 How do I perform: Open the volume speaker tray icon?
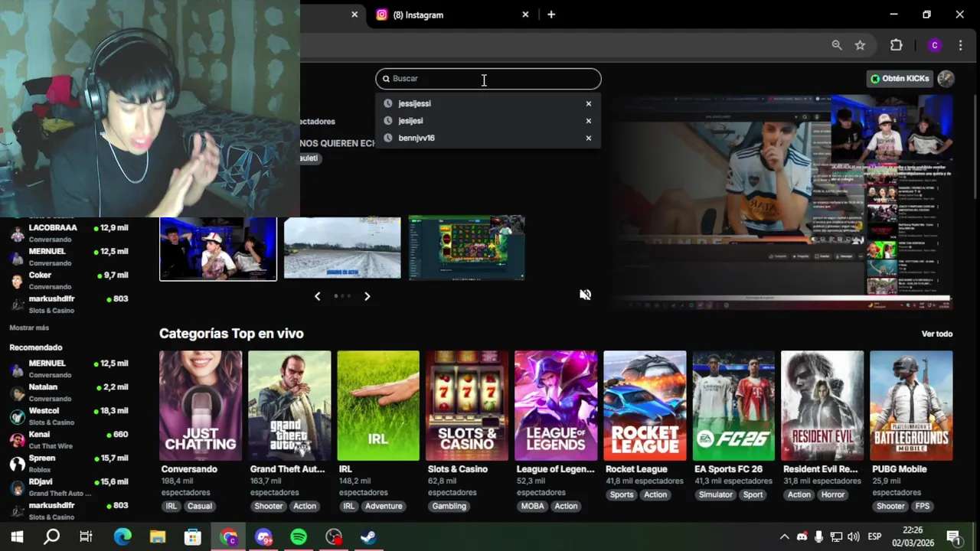(854, 537)
